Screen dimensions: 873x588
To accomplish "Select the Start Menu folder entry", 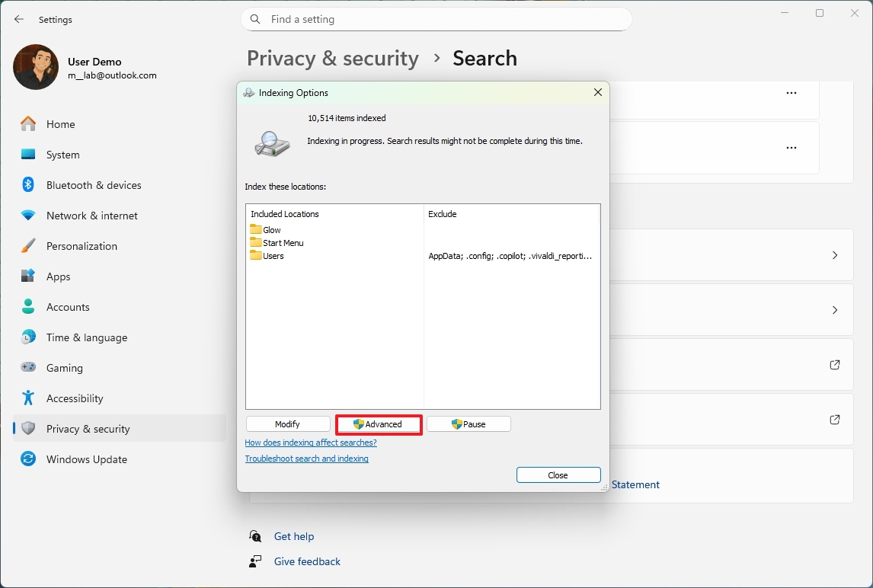I will coord(283,243).
